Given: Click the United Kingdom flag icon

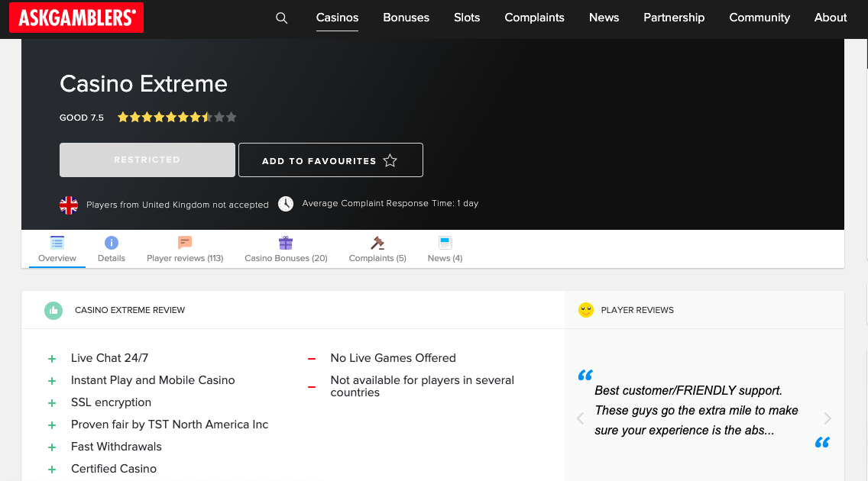Looking at the screenshot, I should [x=69, y=205].
